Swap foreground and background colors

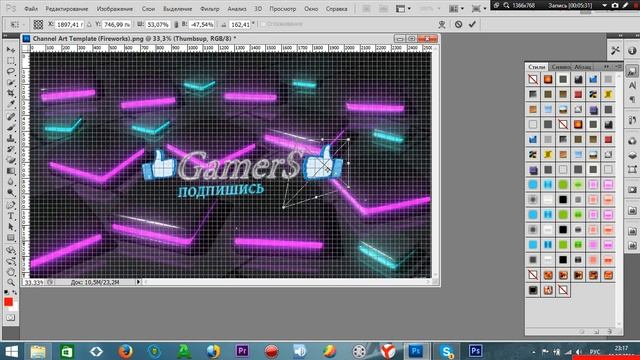tap(15, 293)
